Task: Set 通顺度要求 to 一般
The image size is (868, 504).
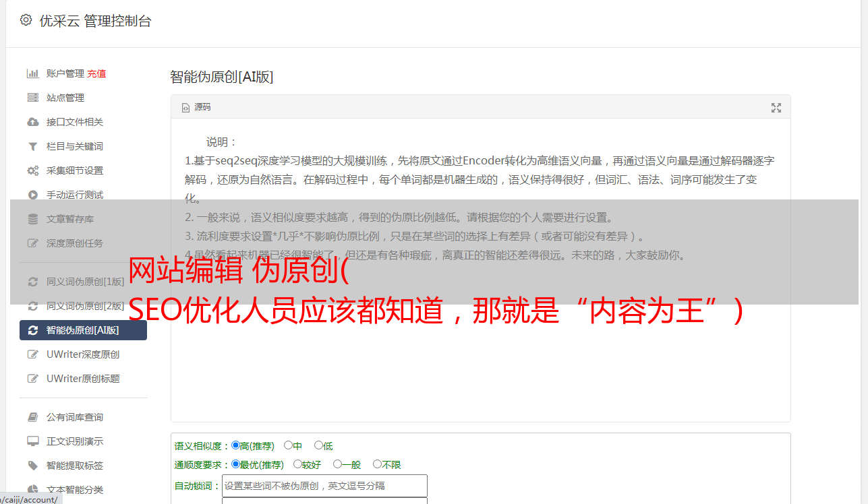Action: tap(337, 464)
